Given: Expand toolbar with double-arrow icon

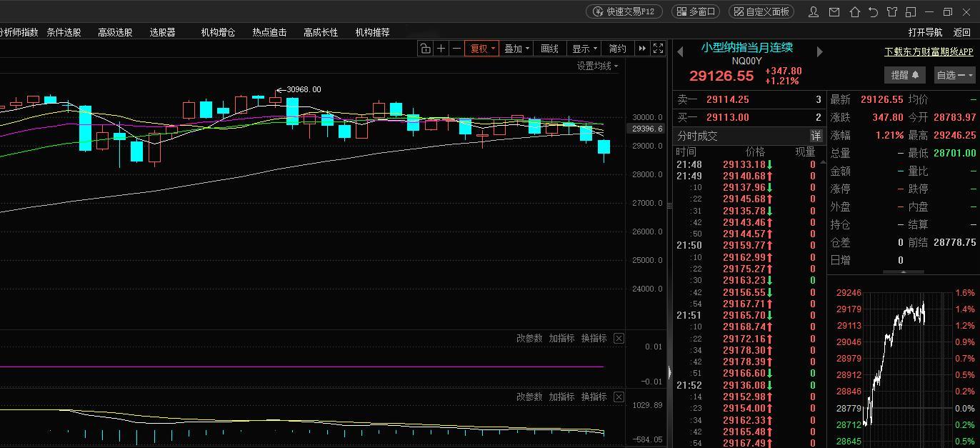Looking at the screenshot, I should click(x=642, y=49).
